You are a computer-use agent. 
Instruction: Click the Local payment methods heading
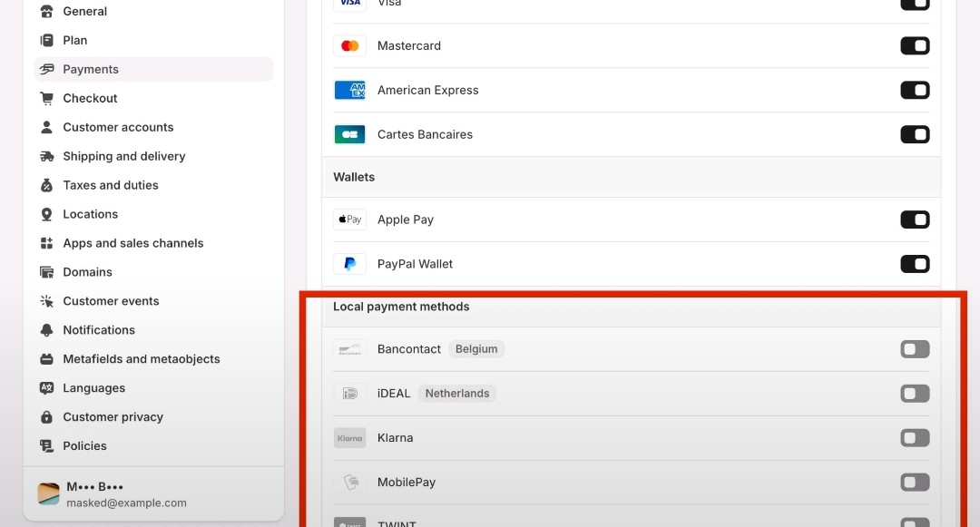click(401, 307)
